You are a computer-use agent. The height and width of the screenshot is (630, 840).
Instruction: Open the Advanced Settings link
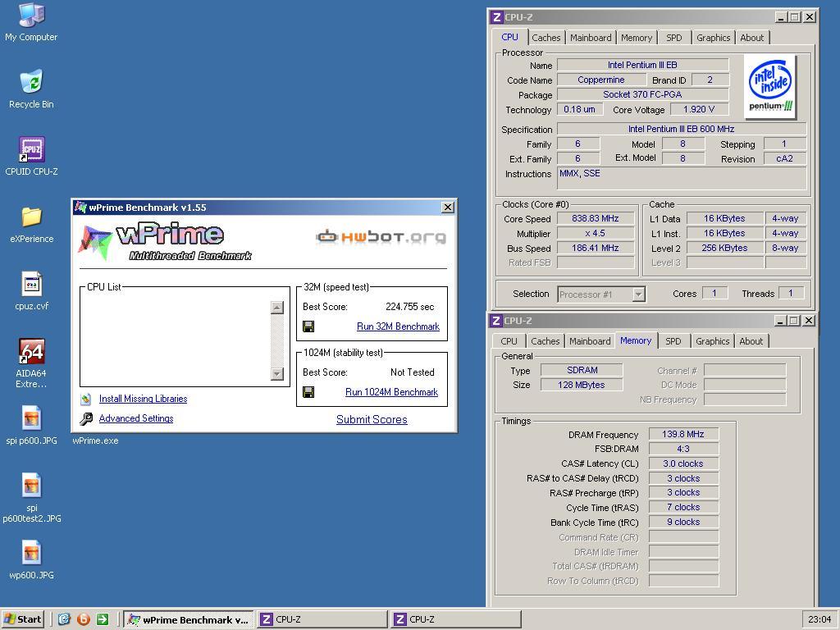(x=136, y=418)
